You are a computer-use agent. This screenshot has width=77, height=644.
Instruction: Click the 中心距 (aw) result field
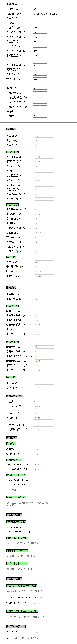pos(44,276)
